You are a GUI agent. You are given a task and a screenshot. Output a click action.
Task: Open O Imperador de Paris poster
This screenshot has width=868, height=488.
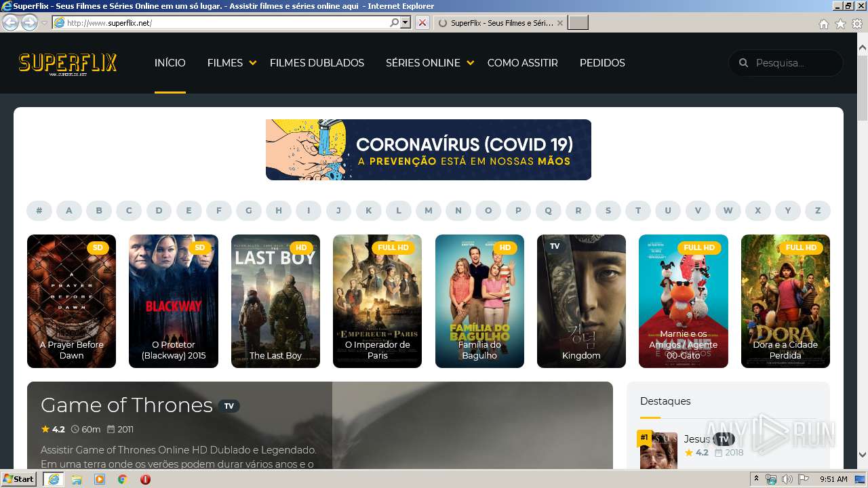coord(377,301)
